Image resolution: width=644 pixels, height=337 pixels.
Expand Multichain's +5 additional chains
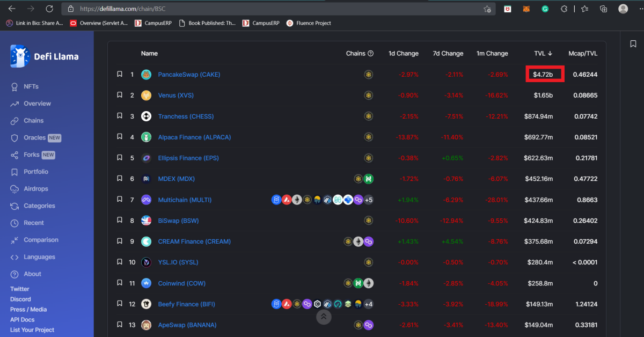[368, 200]
